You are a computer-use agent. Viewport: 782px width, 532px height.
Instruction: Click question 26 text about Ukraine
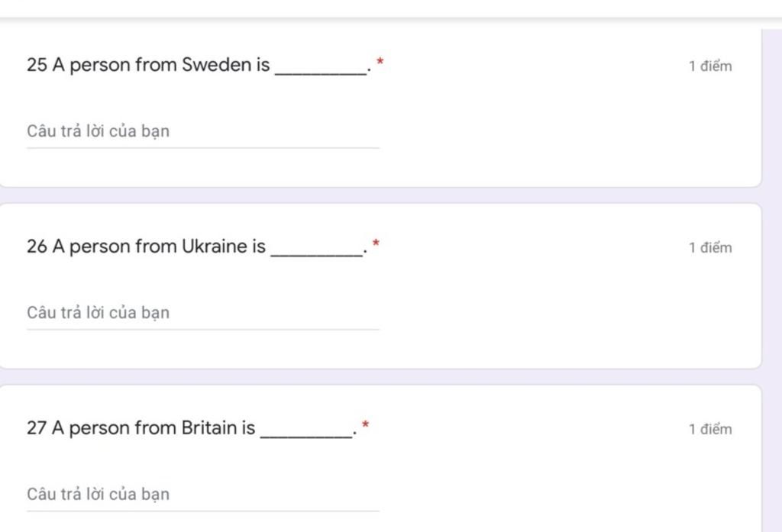click(197, 247)
